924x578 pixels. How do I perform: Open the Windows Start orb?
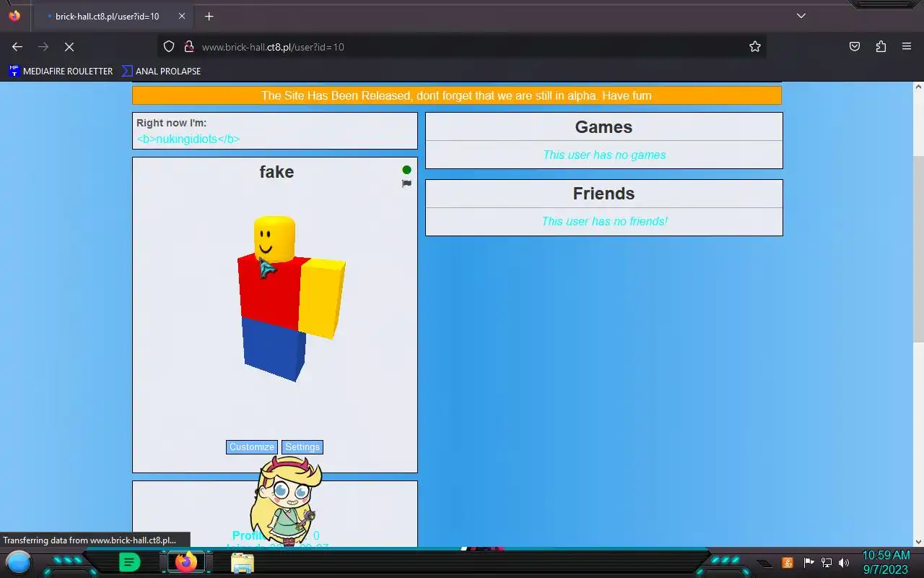coord(19,562)
